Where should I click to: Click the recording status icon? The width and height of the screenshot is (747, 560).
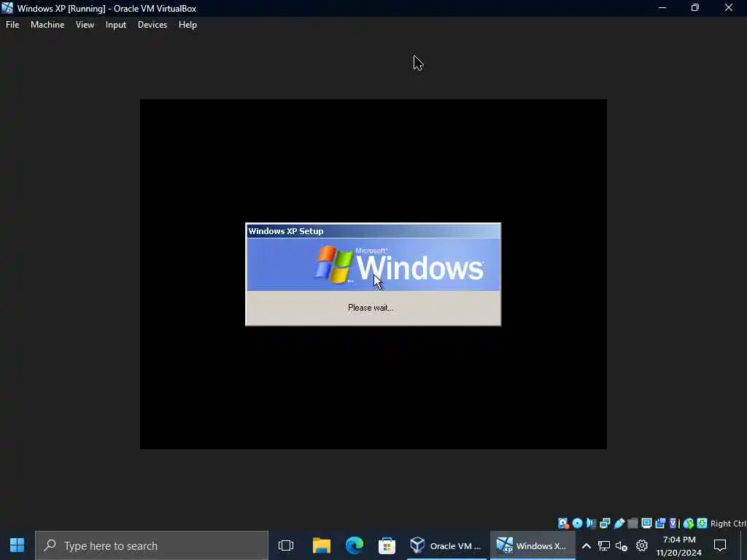tap(660, 524)
